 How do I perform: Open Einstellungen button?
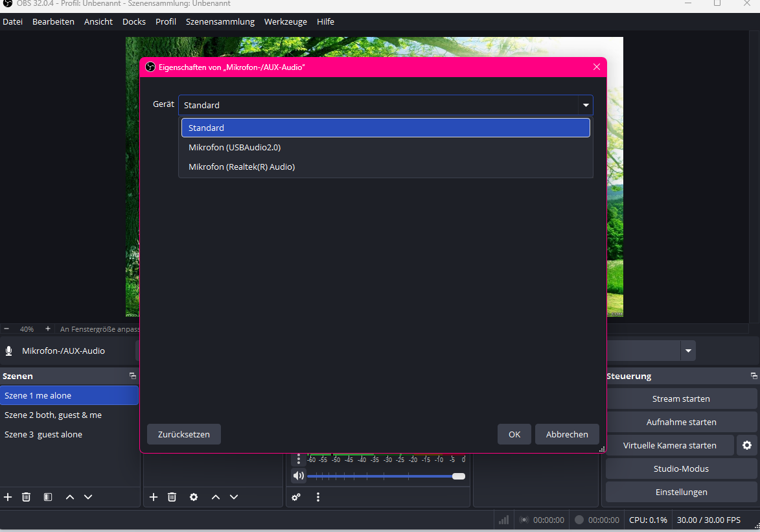coord(681,492)
